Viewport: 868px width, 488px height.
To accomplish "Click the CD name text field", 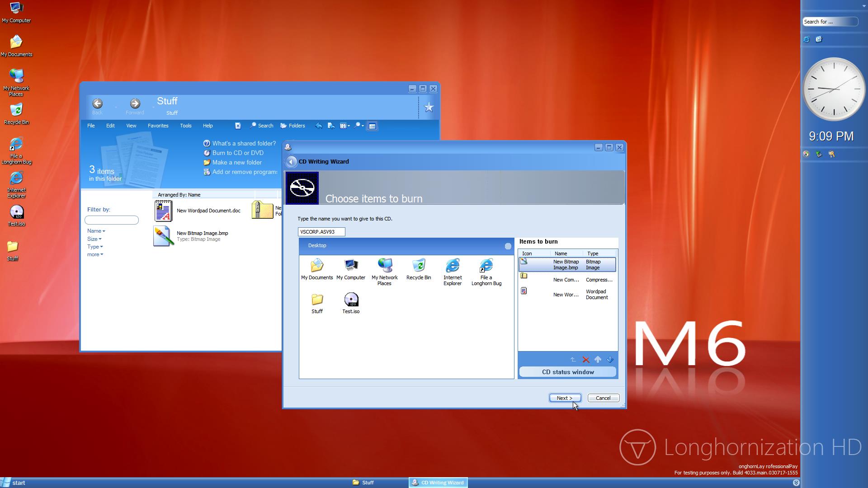I will 321,232.
